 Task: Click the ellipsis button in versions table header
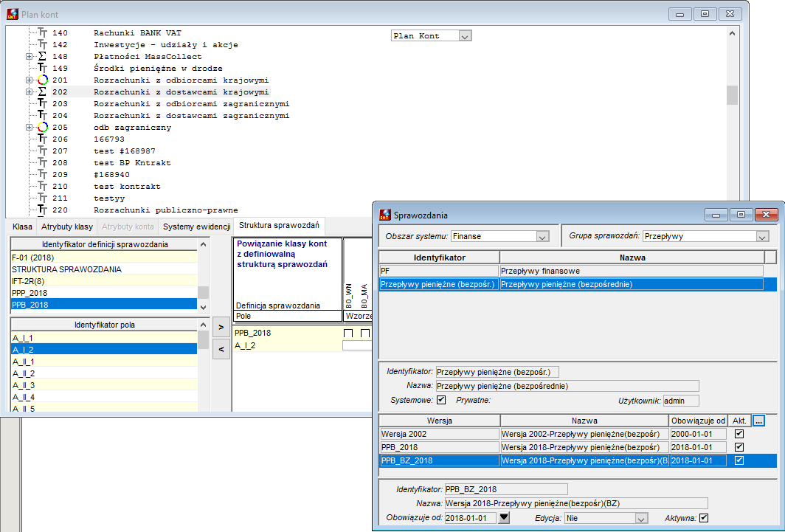point(759,421)
